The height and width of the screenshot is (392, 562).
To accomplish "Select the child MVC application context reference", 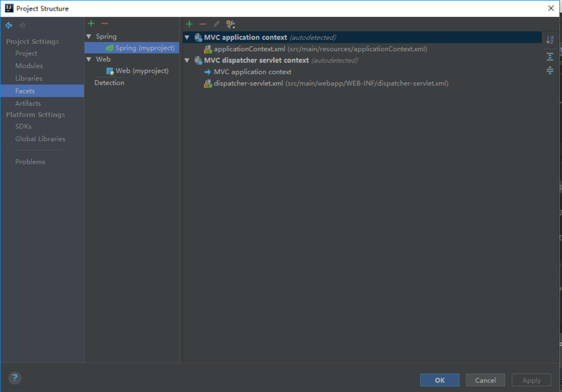I will pos(252,72).
